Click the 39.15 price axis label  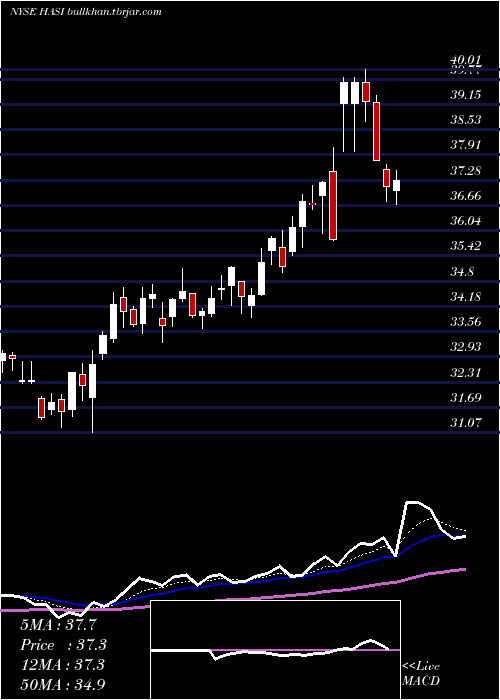(x=465, y=95)
